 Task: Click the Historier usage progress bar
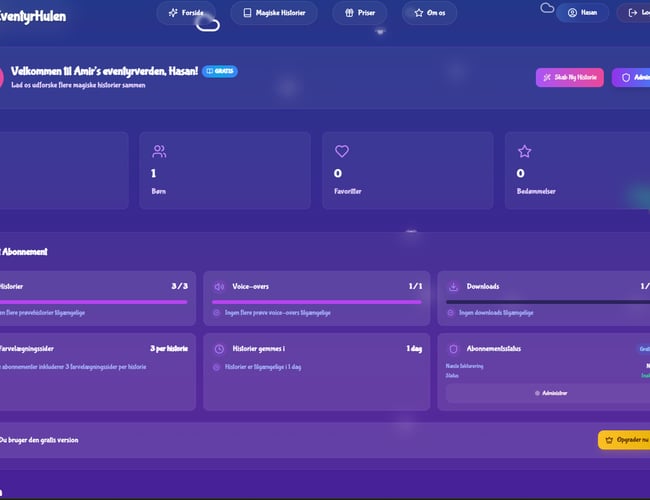(93, 301)
